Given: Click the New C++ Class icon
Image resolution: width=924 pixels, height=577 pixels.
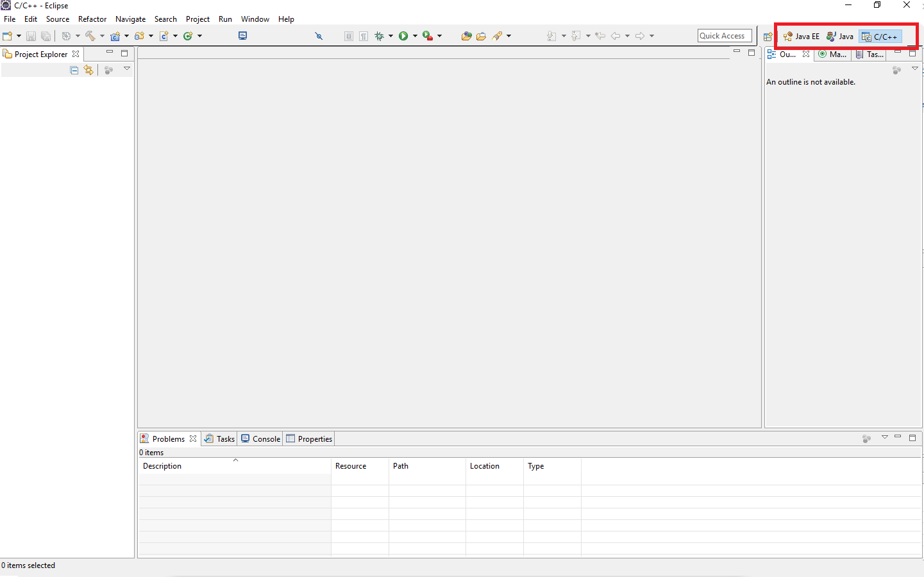Looking at the screenshot, I should pos(188,36).
